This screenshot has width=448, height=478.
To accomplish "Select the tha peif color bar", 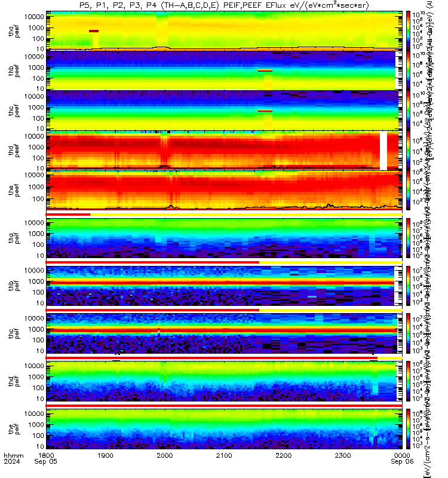I will (408, 238).
